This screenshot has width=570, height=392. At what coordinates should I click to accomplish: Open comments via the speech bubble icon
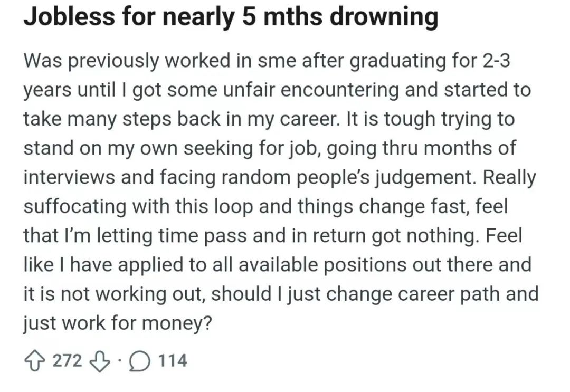[139, 361]
